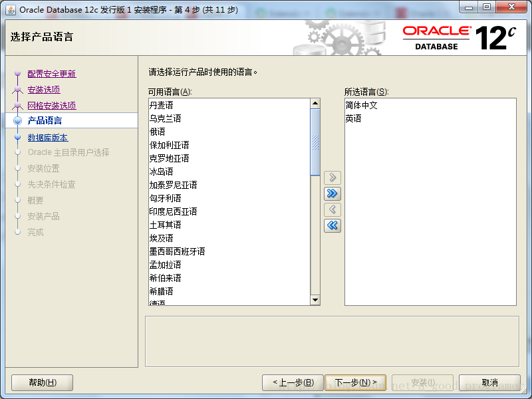532x399 pixels.
Task: Click the available languages scrollbar thumb
Action: (x=315, y=142)
